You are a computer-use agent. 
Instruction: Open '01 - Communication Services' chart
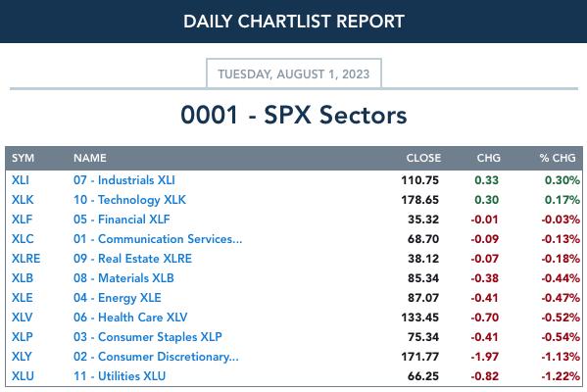(158, 239)
